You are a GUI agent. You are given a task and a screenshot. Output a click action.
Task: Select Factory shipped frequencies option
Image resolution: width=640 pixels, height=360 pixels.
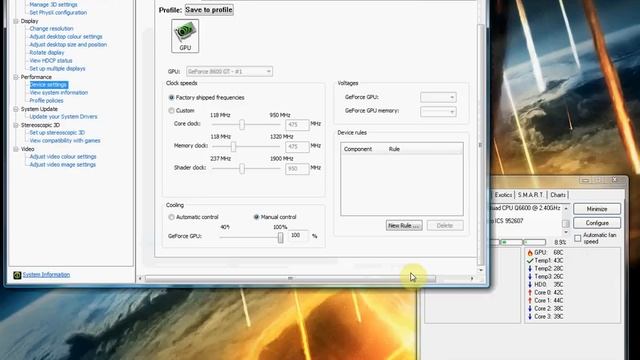tap(171, 98)
